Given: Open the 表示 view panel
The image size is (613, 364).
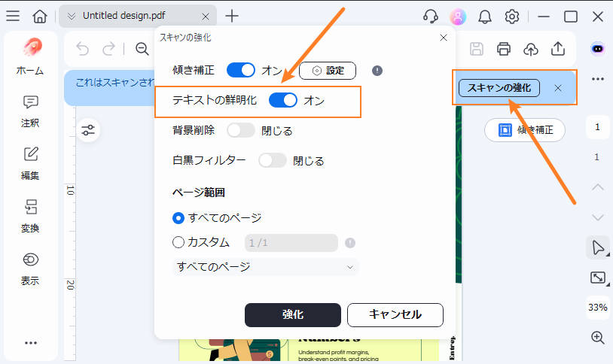Looking at the screenshot, I should 30,268.
